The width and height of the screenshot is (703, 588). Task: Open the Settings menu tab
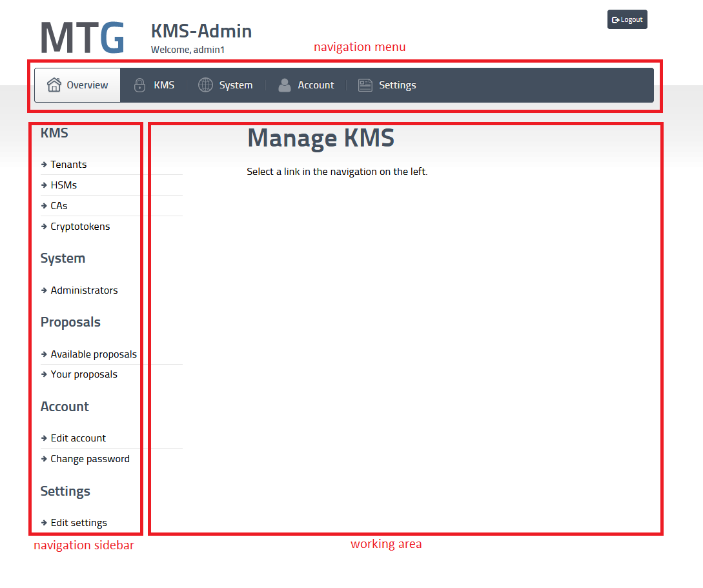pos(397,85)
